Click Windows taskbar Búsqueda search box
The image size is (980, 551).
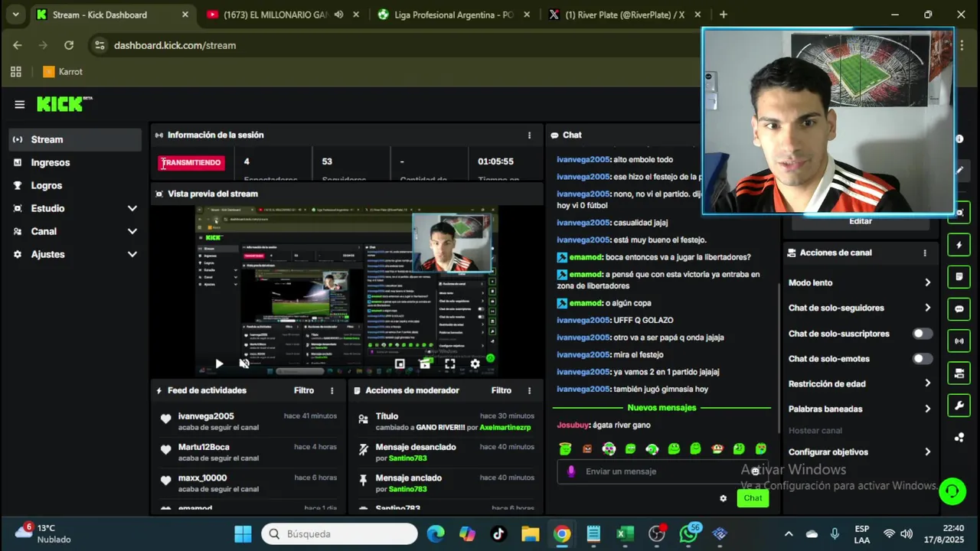pos(339,534)
